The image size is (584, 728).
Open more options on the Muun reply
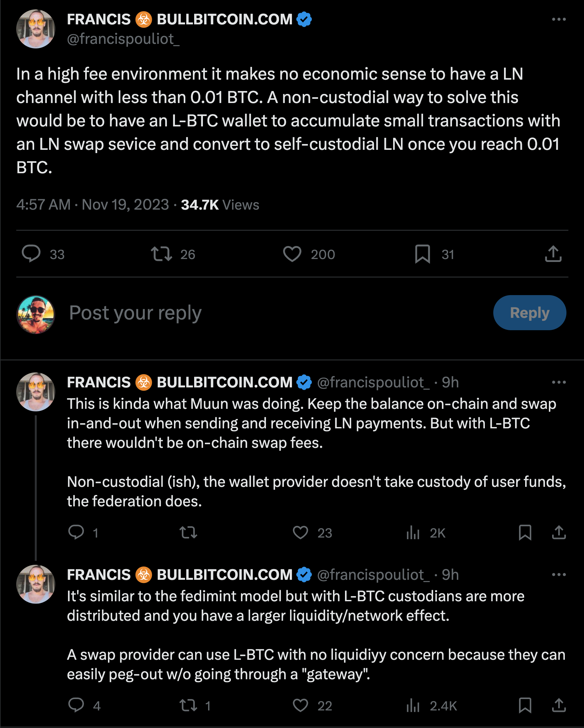(x=559, y=382)
